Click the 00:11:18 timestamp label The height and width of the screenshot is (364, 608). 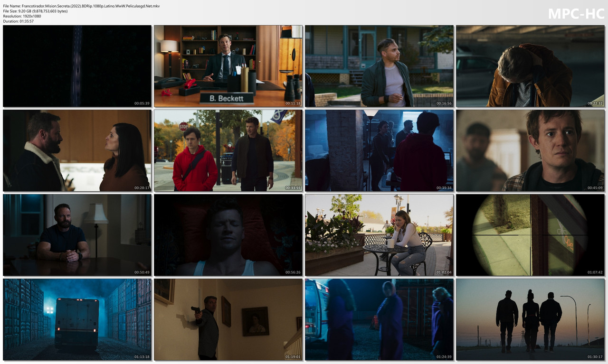(x=293, y=103)
